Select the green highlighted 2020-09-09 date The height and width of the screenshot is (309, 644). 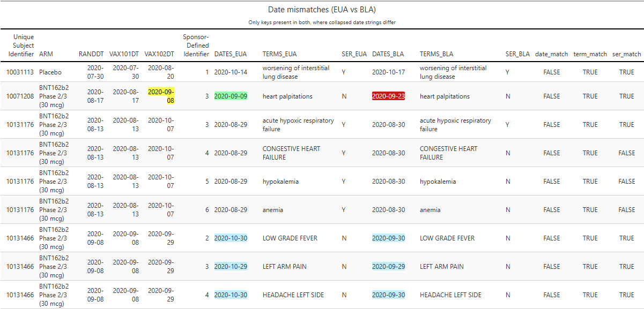(231, 96)
